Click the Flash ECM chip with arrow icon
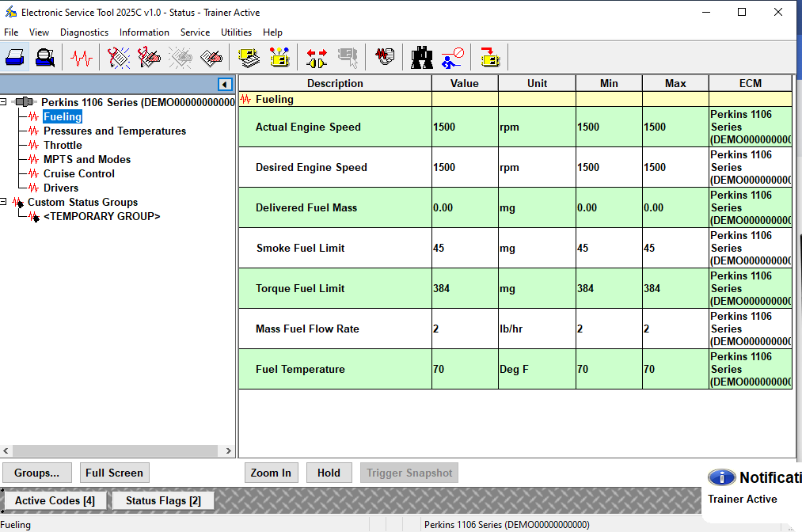The height and width of the screenshot is (532, 802). pyautogui.click(x=490, y=57)
